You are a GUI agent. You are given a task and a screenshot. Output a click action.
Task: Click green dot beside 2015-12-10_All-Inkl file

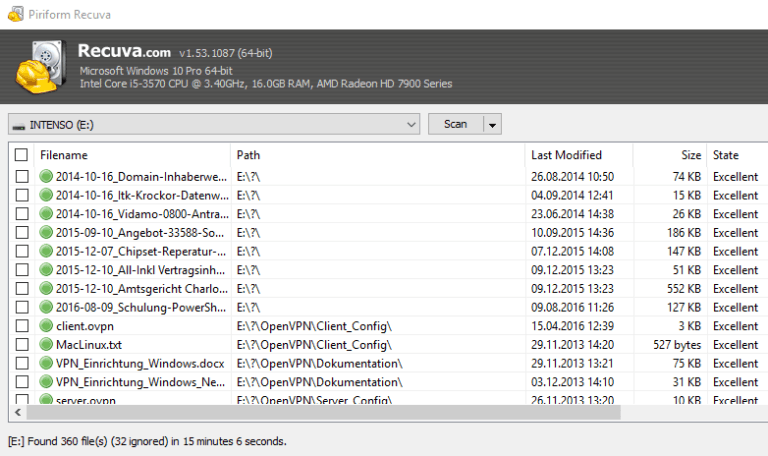[x=46, y=270]
